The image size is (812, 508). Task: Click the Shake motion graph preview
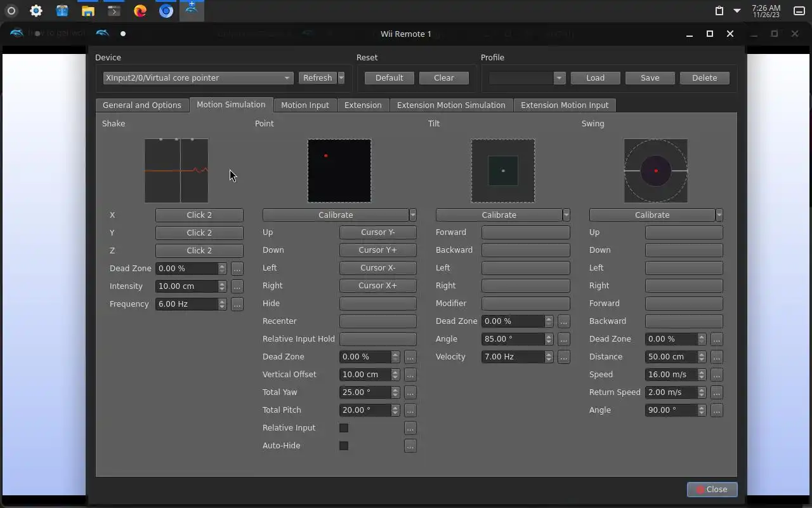point(176,171)
